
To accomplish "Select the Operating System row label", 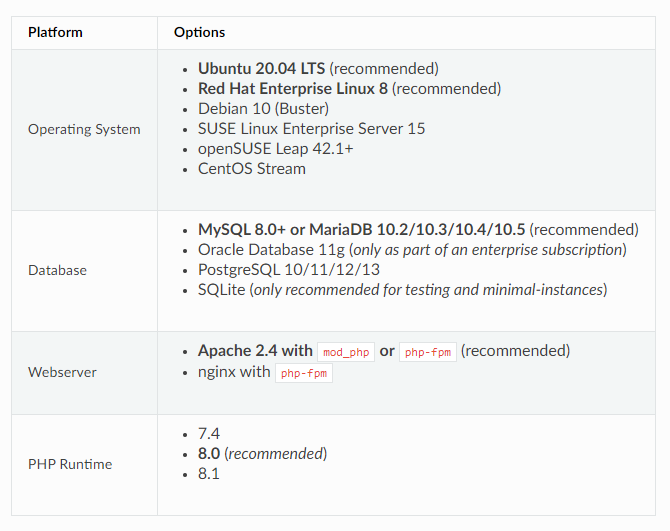I will (x=84, y=129).
